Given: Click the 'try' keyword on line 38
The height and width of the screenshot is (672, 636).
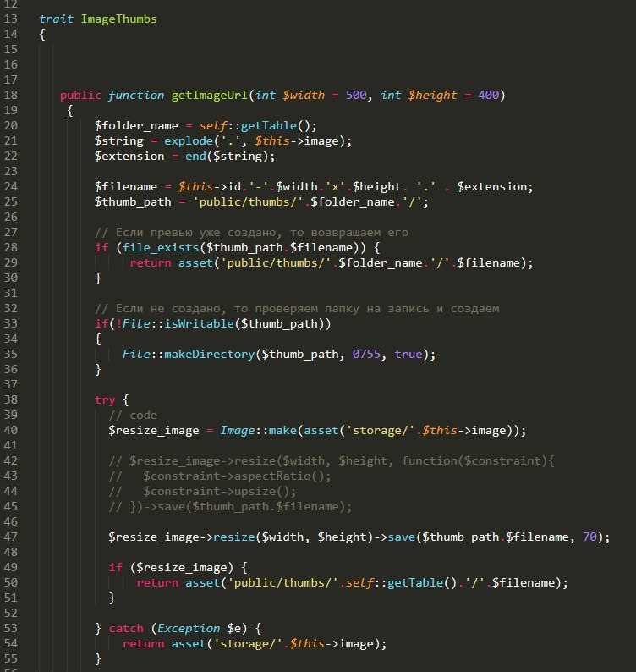Looking at the screenshot, I should [x=105, y=400].
